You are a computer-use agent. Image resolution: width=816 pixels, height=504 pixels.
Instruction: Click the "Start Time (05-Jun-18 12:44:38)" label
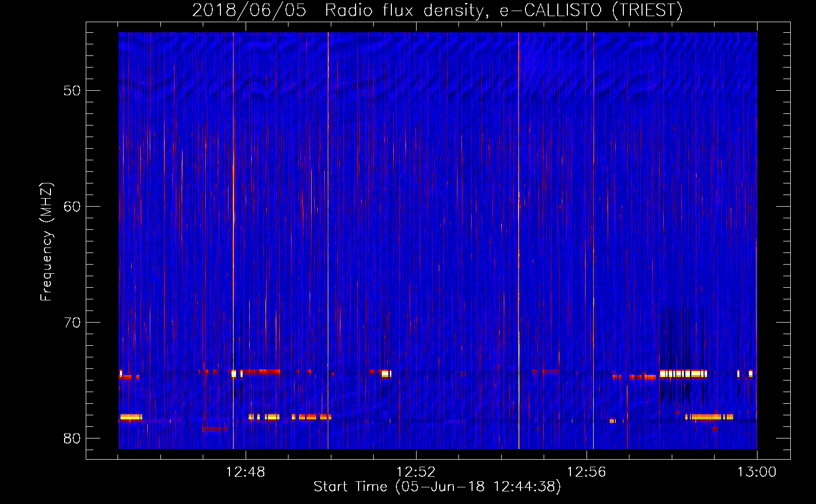(x=437, y=486)
